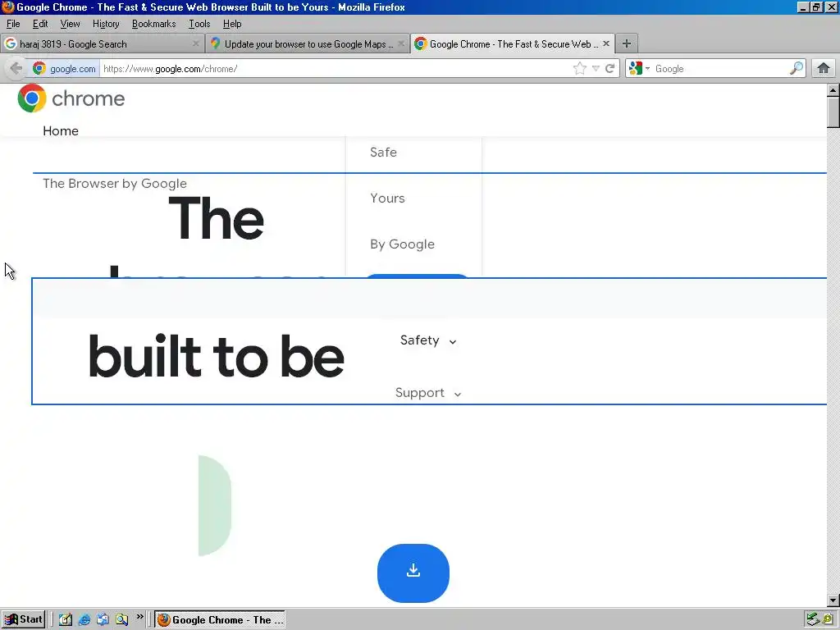Open the Help menu
Image resolution: width=840 pixels, height=630 pixels.
tap(232, 24)
